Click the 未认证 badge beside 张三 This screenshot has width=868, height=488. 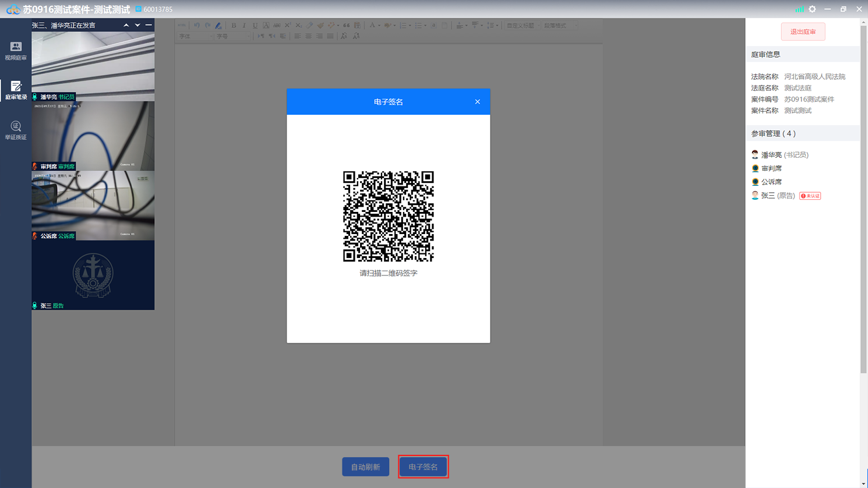point(810,196)
